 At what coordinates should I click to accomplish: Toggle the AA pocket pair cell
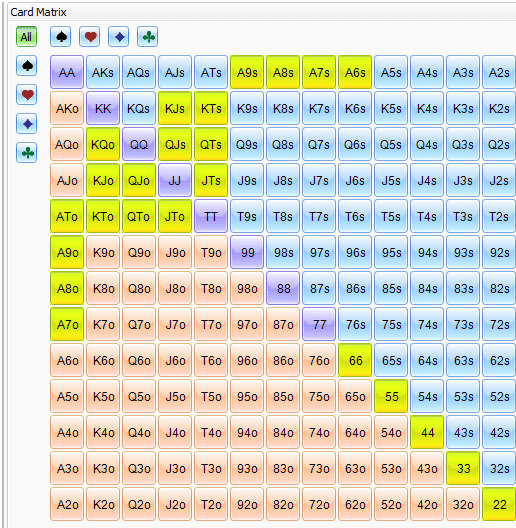point(67,72)
